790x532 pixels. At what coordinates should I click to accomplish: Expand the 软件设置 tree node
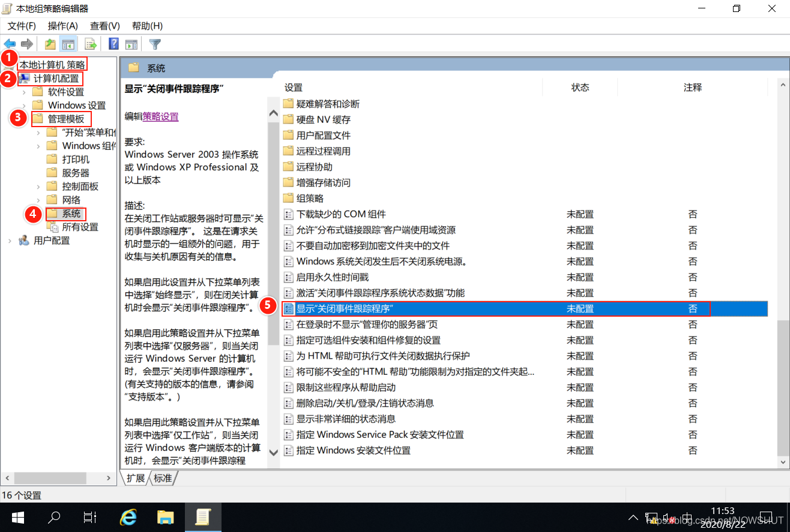pyautogui.click(x=23, y=92)
